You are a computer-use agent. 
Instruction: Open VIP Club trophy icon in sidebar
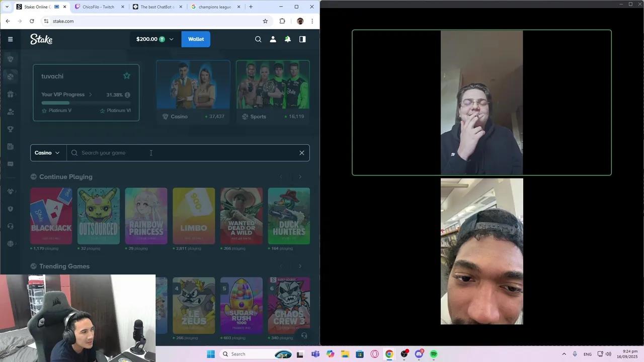[x=10, y=129]
